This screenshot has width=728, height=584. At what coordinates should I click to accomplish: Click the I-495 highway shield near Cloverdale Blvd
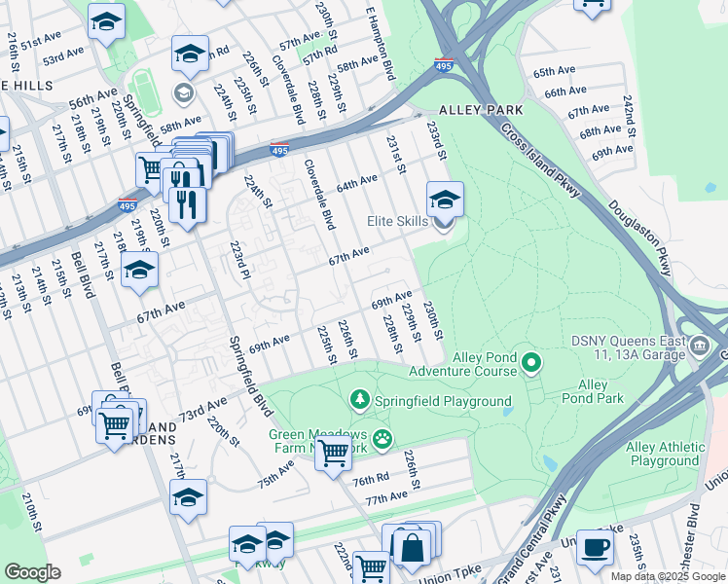coord(279,150)
